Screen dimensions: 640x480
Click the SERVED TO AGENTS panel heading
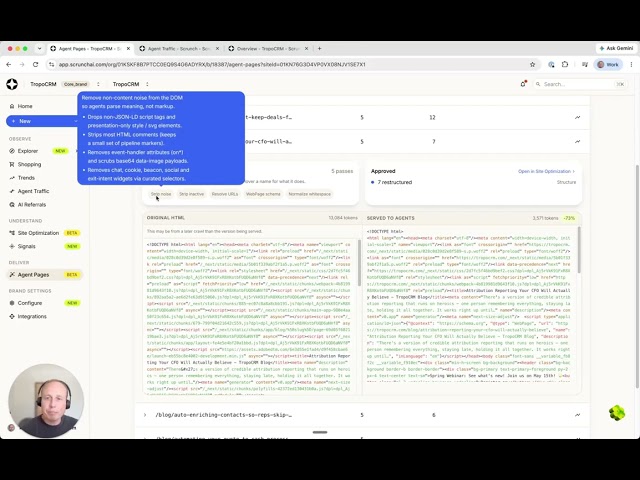pyautogui.click(x=391, y=218)
